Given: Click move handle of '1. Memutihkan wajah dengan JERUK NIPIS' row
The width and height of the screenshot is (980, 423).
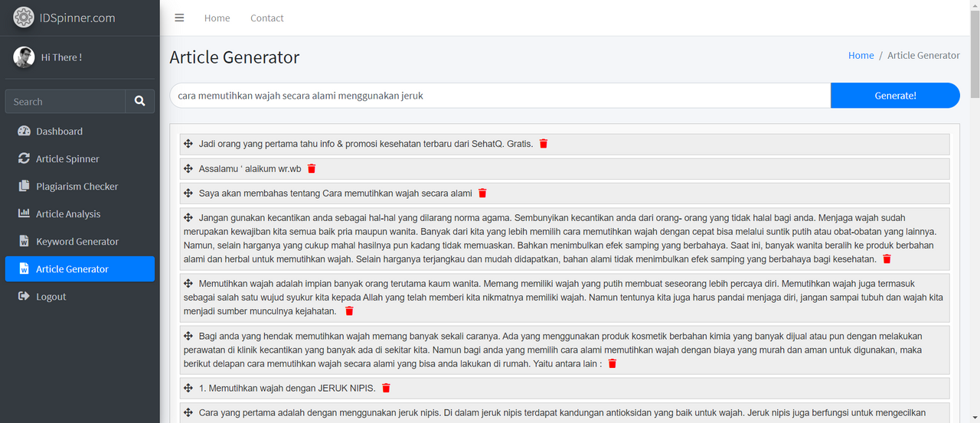Looking at the screenshot, I should [188, 388].
